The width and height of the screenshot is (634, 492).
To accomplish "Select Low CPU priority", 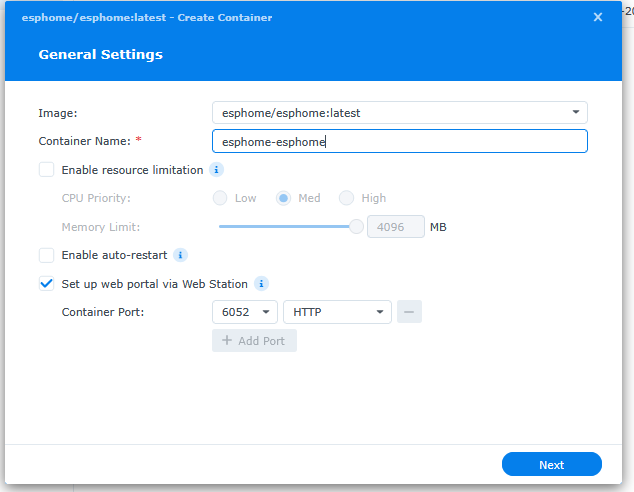I will click(x=220, y=198).
